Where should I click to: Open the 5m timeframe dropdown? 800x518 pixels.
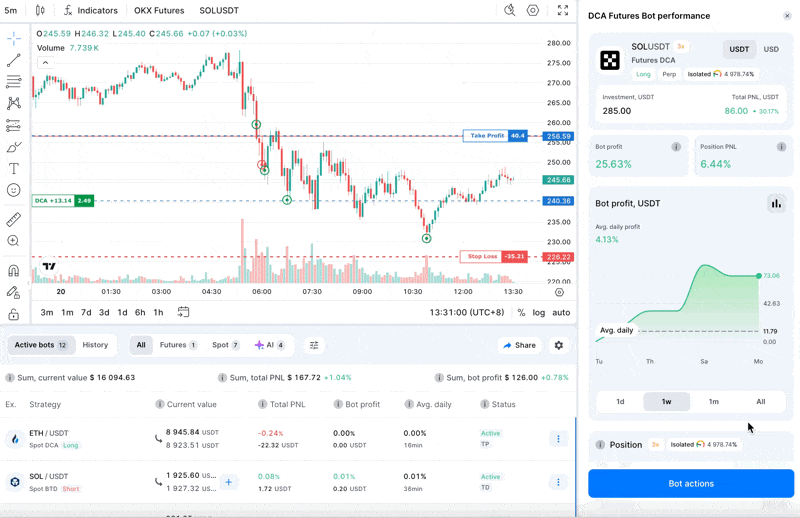pyautogui.click(x=11, y=11)
